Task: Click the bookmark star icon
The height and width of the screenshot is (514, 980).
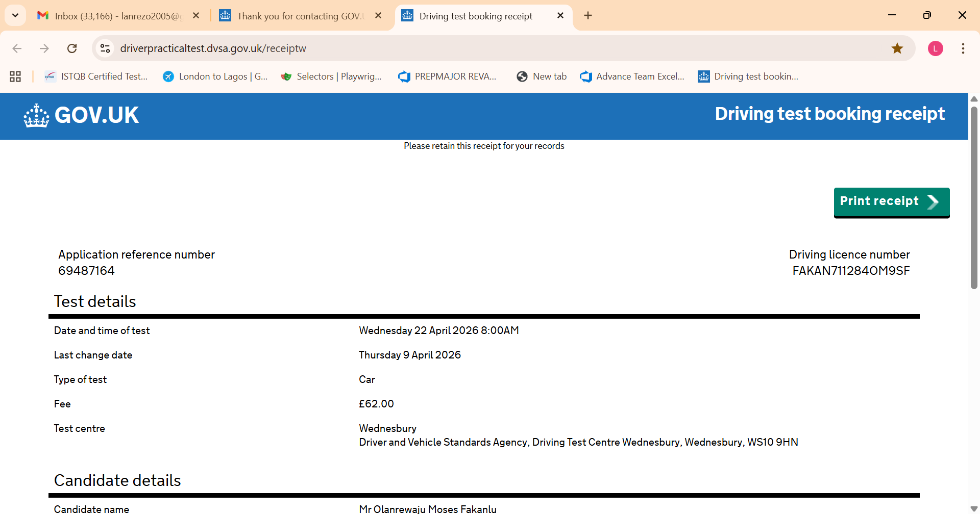Action: pyautogui.click(x=897, y=48)
